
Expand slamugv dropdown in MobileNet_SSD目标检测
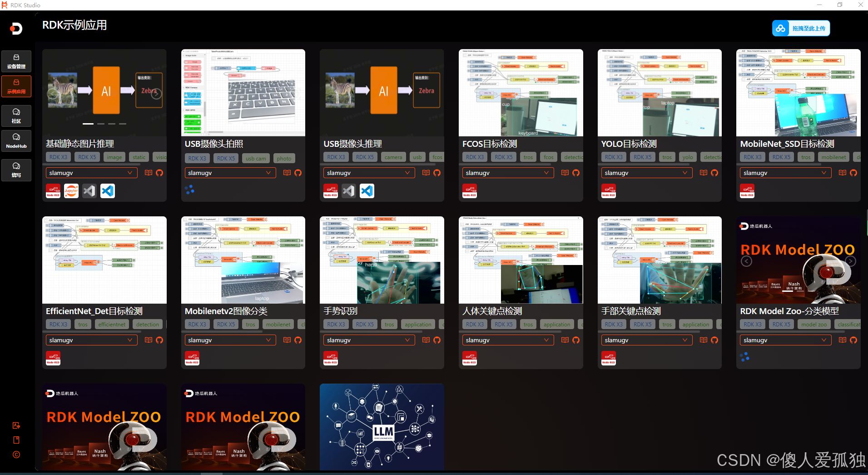click(786, 173)
